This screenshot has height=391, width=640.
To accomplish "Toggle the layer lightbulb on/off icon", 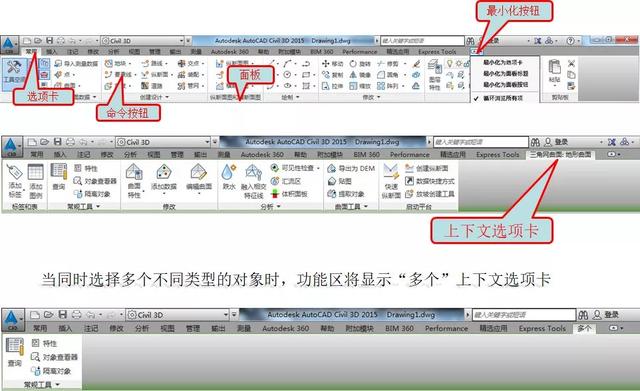I will coord(450,63).
